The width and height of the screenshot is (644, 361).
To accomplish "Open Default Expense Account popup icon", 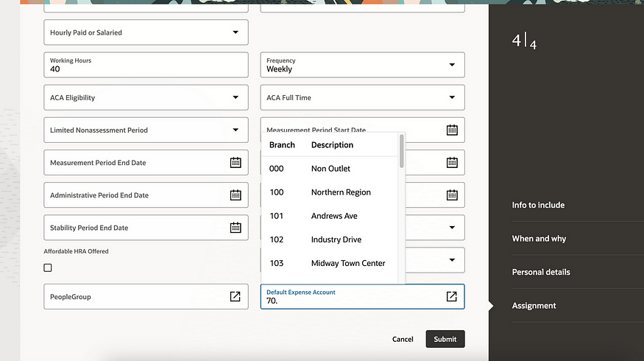I will pyautogui.click(x=452, y=297).
